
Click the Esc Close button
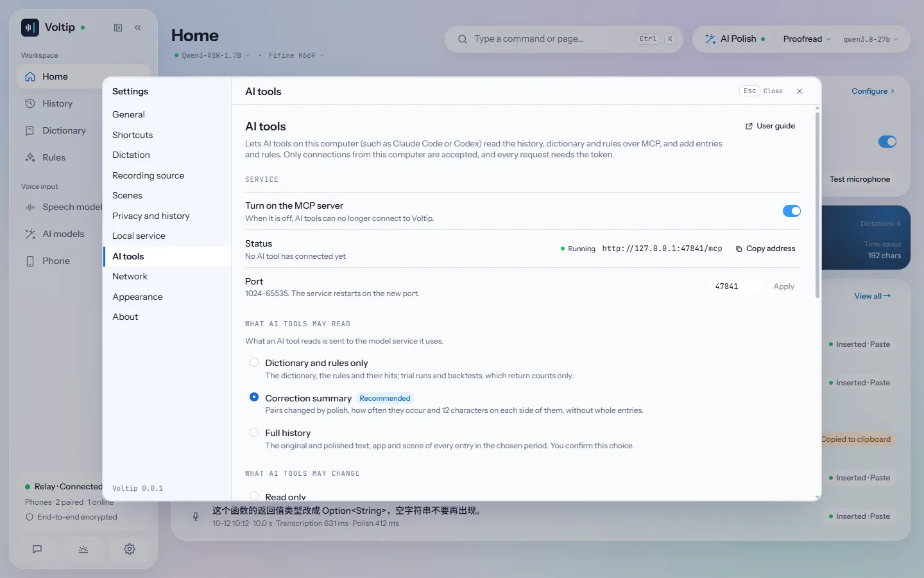762,91
